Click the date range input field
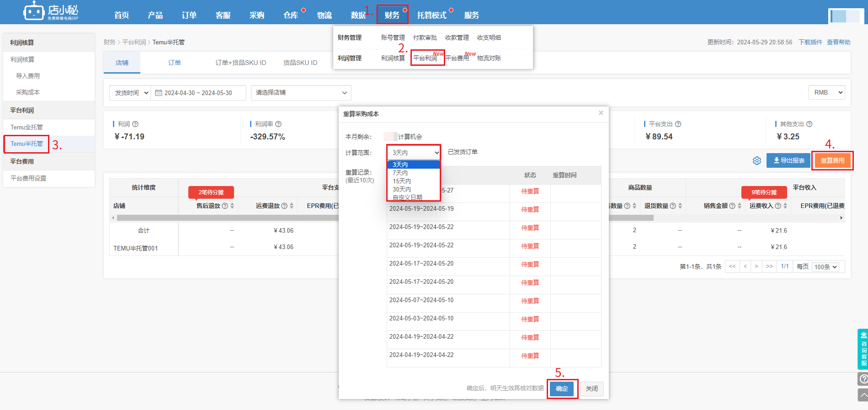Viewport: 868px width, 410px height. pos(198,93)
